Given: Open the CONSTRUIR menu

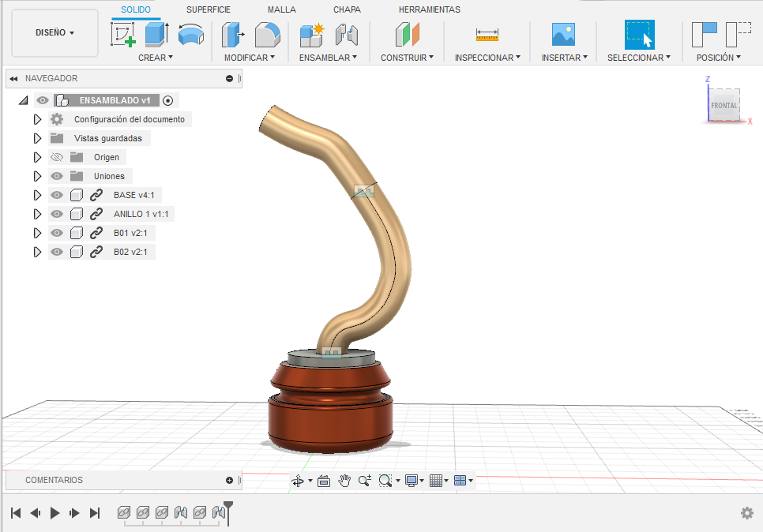Looking at the screenshot, I should 407,58.
